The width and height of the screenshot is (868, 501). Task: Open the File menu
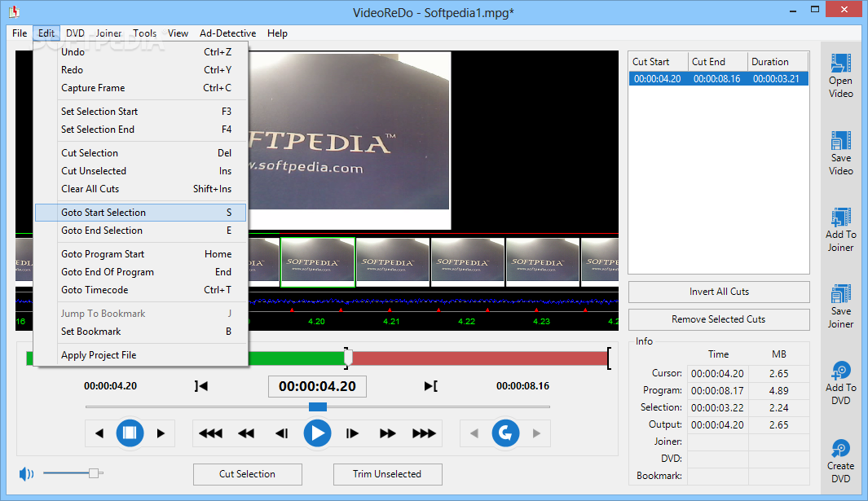[20, 33]
